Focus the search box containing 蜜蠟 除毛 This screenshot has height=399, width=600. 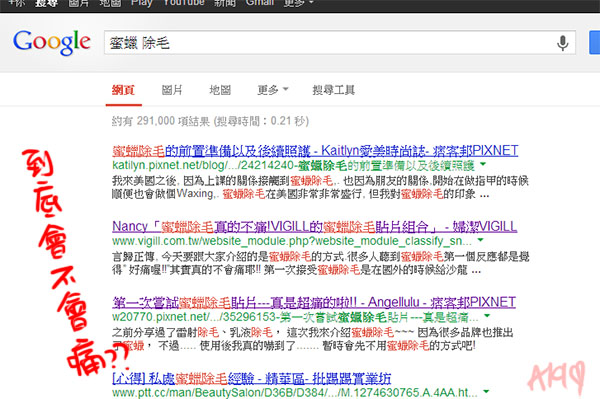(x=340, y=42)
